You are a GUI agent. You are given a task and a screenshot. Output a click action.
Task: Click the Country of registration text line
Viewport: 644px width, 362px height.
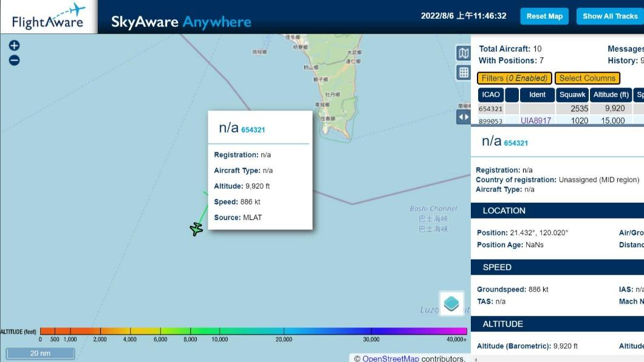click(x=557, y=180)
